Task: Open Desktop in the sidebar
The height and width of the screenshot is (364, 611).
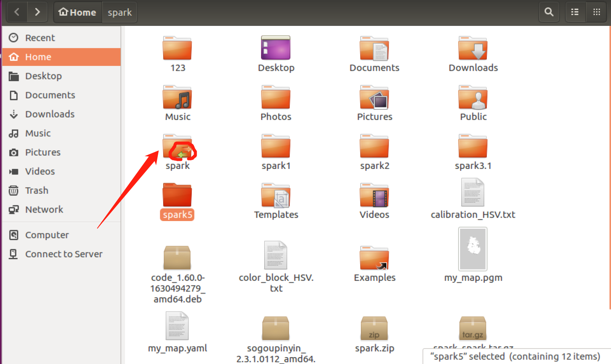Action: [x=61, y=76]
